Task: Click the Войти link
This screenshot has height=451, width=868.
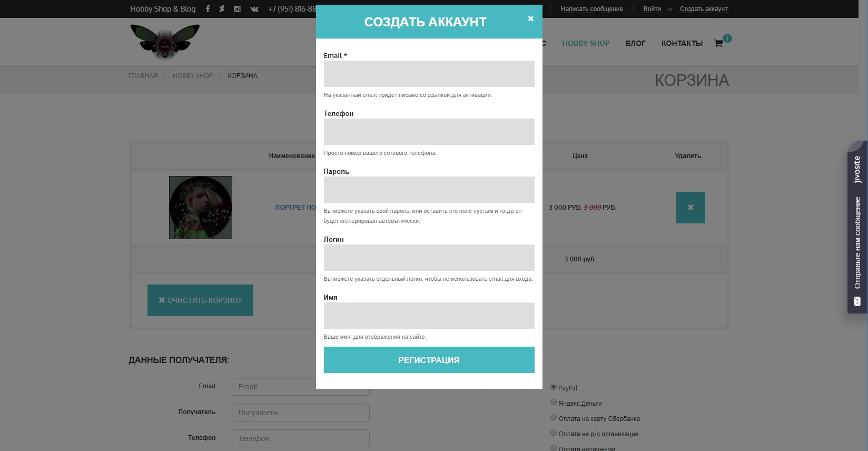Action: click(652, 9)
